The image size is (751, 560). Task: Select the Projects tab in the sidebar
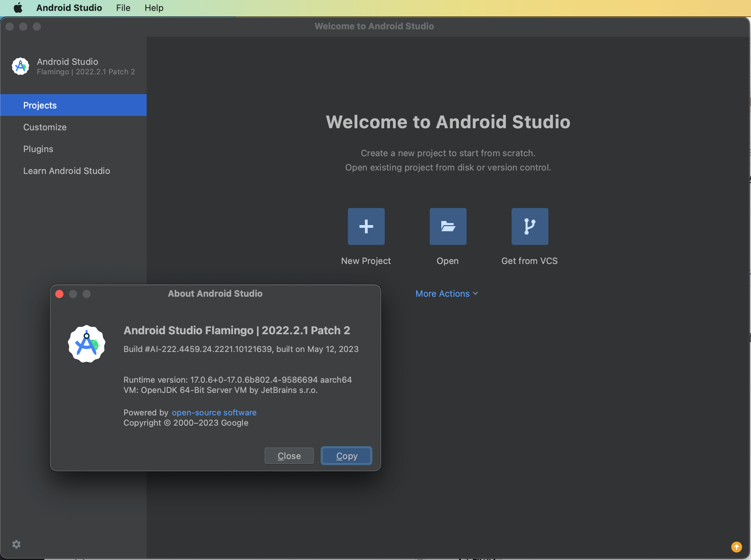[x=73, y=105]
